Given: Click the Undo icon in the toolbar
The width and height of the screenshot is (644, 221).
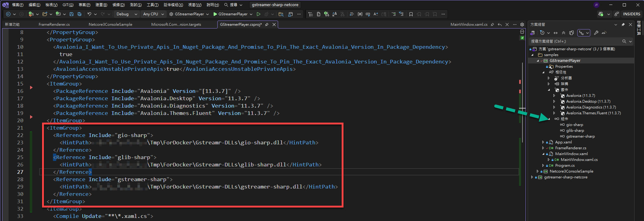Looking at the screenshot, I should tap(89, 14).
